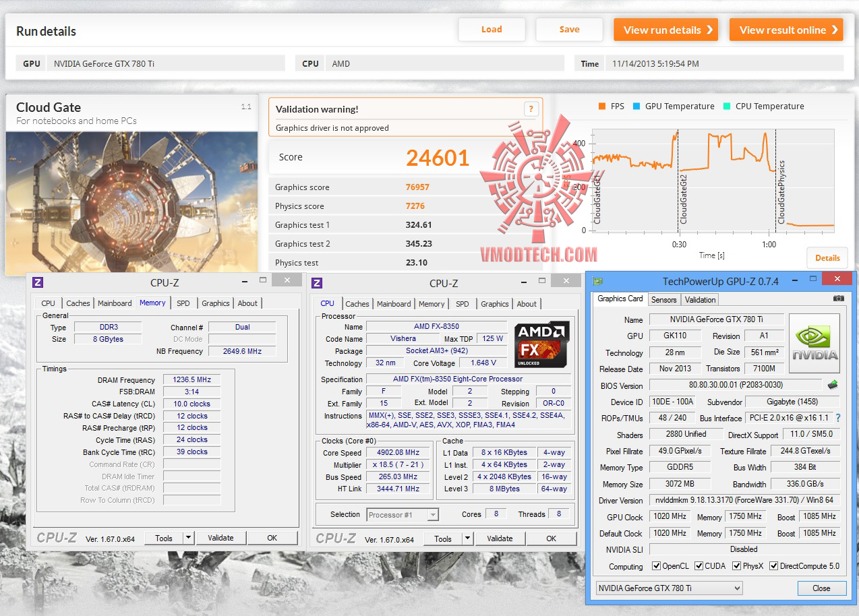The width and height of the screenshot is (859, 616).
Task: Toggle the PhysX checkbox
Action: [737, 566]
